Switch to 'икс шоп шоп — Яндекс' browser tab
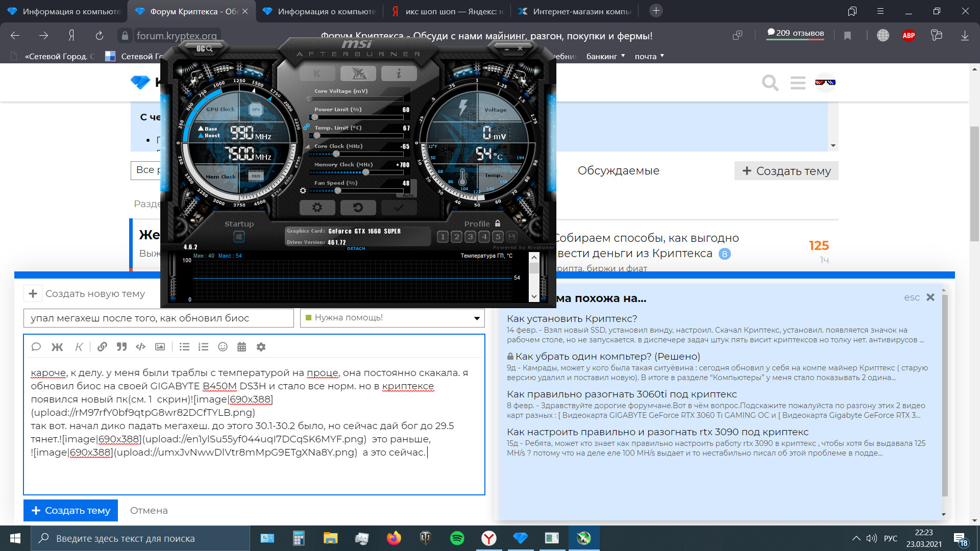Screen dimensions: 980x551 coord(446,11)
